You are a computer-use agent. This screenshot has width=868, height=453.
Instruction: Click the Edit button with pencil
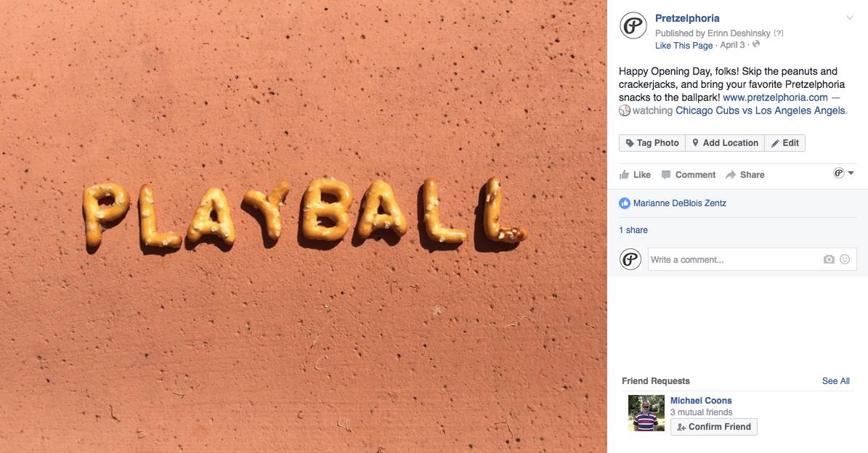pos(785,143)
